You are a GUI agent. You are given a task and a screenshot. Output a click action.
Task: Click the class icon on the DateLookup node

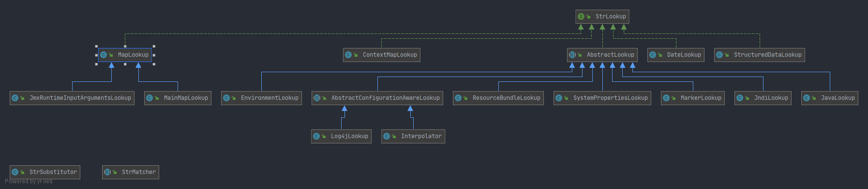pyautogui.click(x=653, y=55)
